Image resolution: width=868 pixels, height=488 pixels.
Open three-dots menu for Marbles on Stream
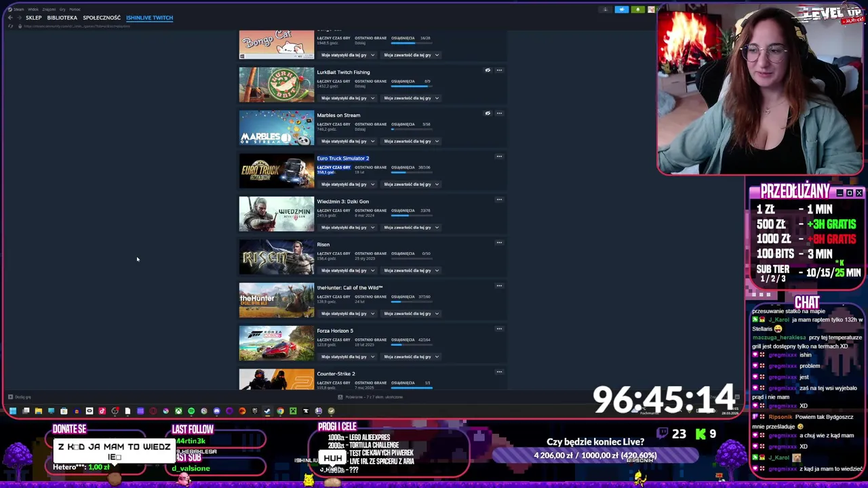(x=499, y=113)
